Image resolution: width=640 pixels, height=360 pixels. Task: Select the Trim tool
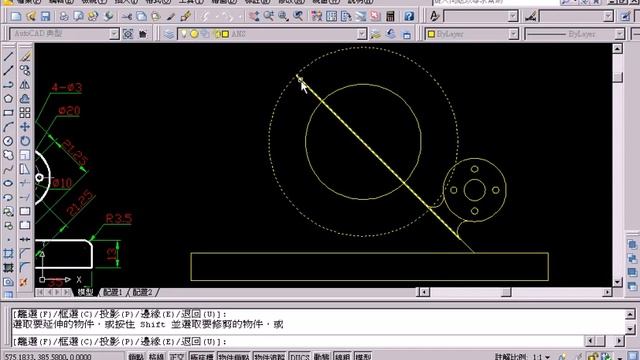(25, 183)
